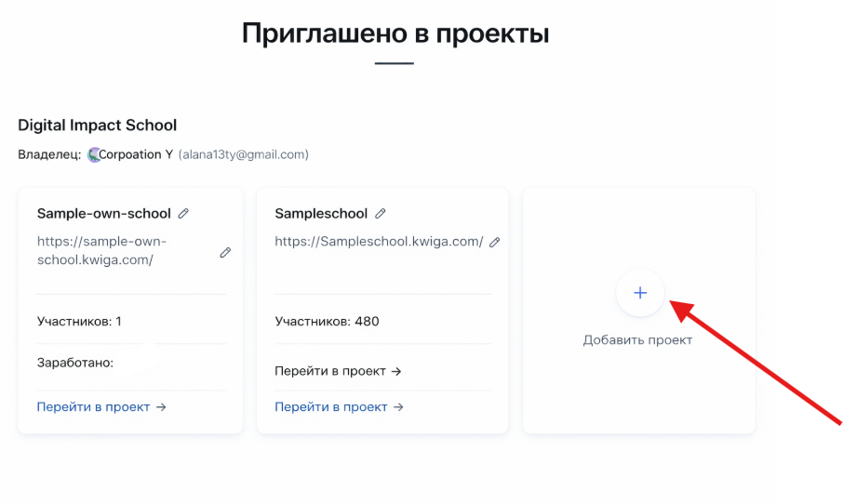Click the Corpoation Y owner avatar icon

[94, 155]
